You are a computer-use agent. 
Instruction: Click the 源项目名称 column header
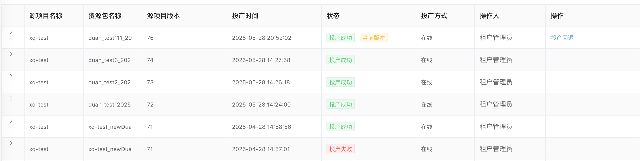coord(46,16)
